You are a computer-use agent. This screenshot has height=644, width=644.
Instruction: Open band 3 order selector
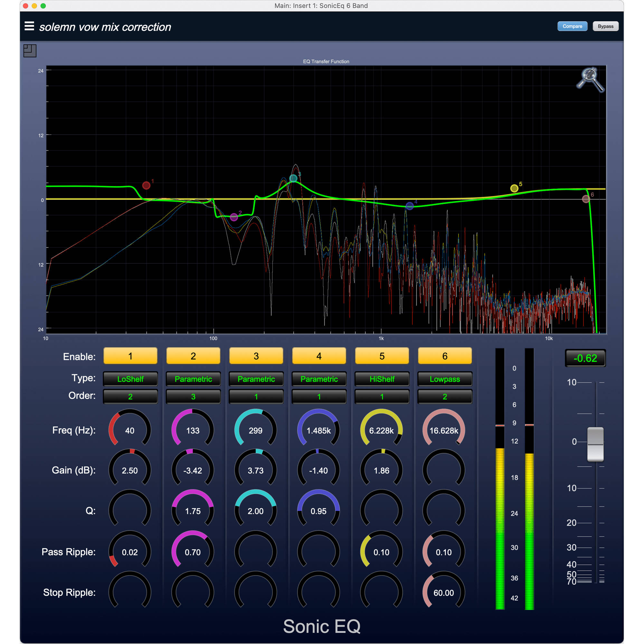point(256,397)
